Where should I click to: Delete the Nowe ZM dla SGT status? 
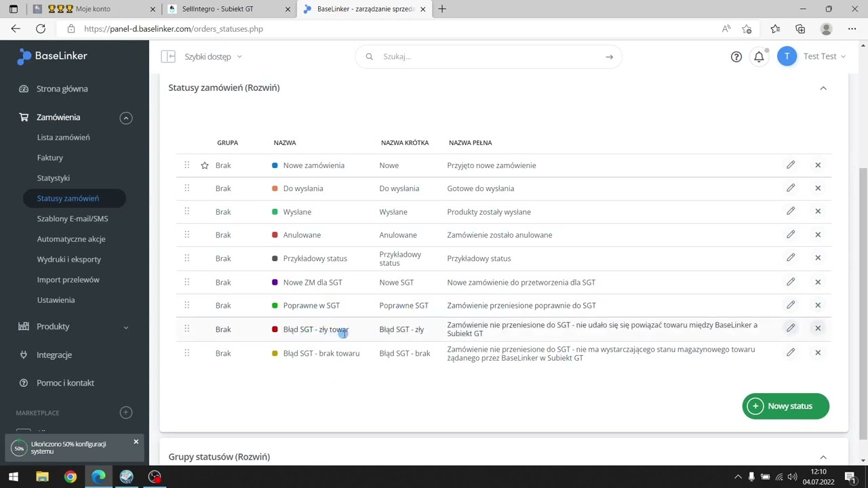tap(818, 282)
